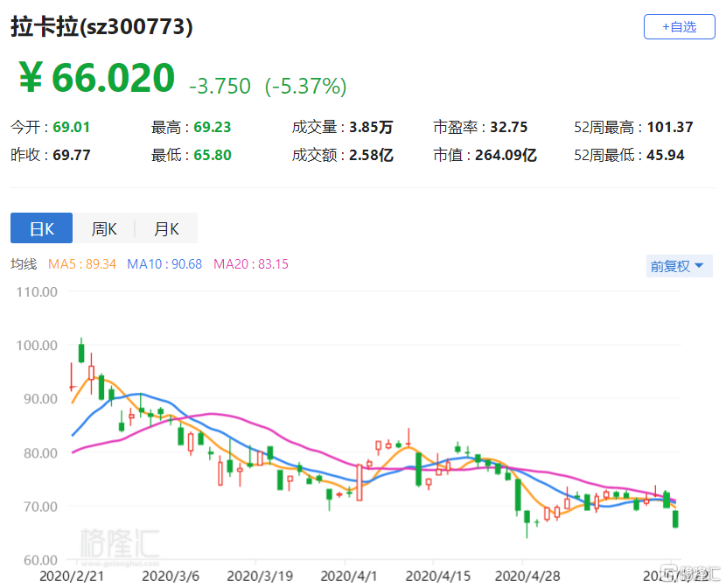The image size is (726, 588).
Task: Click the 70.00 y-axis label
Action: [40, 507]
